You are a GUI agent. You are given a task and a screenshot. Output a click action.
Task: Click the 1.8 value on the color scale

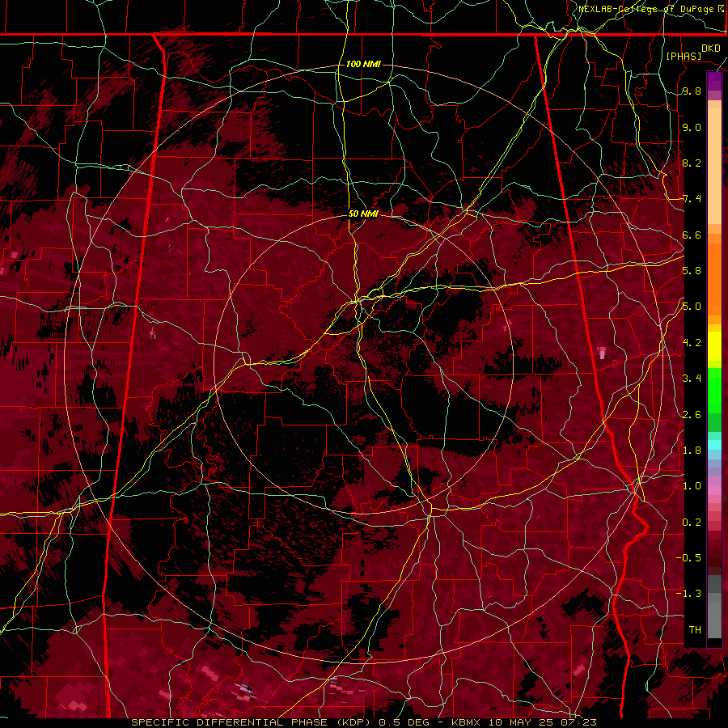coord(692,450)
